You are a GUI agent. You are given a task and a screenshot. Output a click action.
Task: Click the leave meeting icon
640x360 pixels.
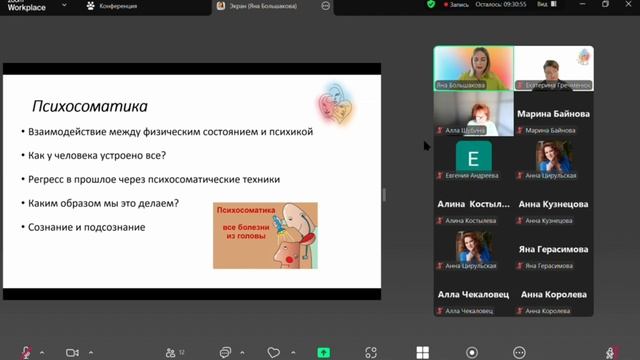611,352
